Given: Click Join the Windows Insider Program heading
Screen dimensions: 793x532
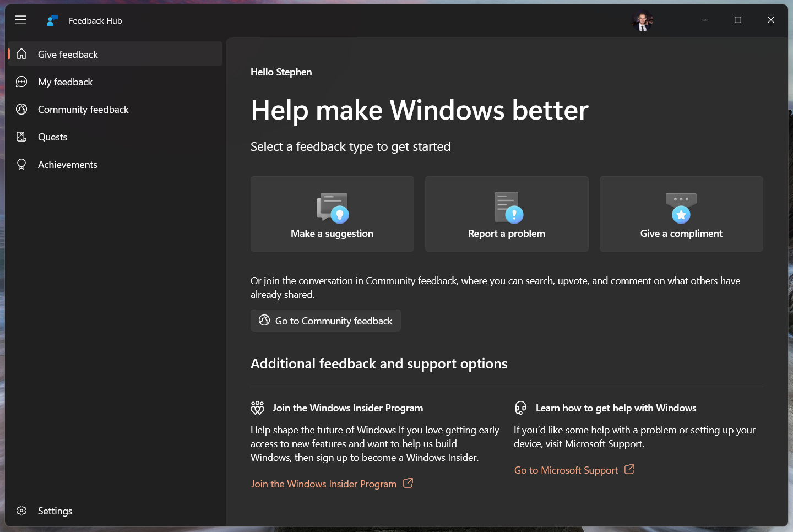Looking at the screenshot, I should (x=347, y=408).
